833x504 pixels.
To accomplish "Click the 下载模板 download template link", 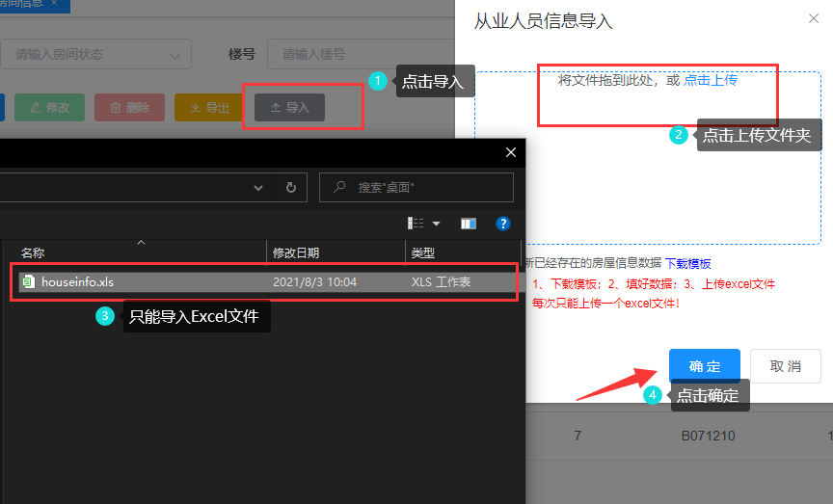I will click(x=687, y=263).
